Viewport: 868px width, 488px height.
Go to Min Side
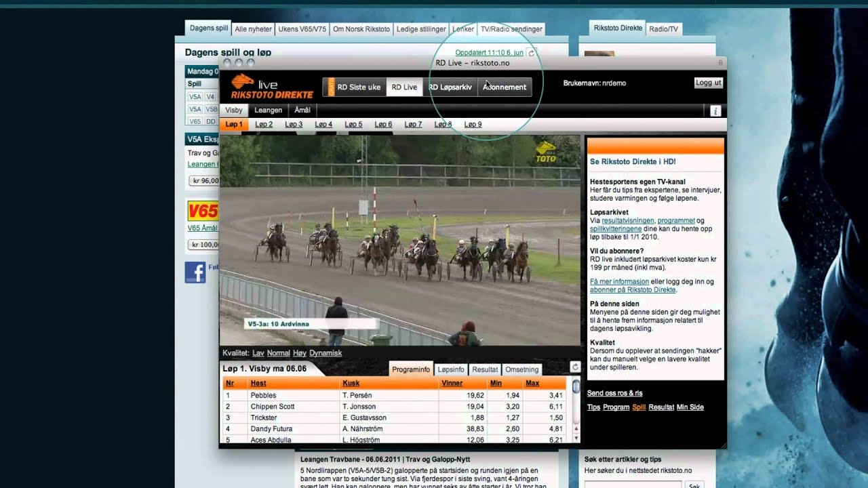coord(690,407)
